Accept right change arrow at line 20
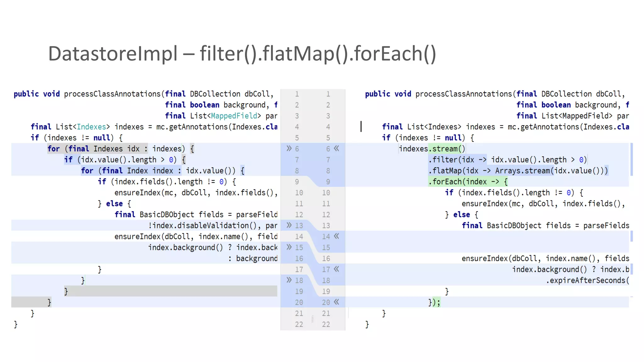644x362 pixels. coord(336,302)
